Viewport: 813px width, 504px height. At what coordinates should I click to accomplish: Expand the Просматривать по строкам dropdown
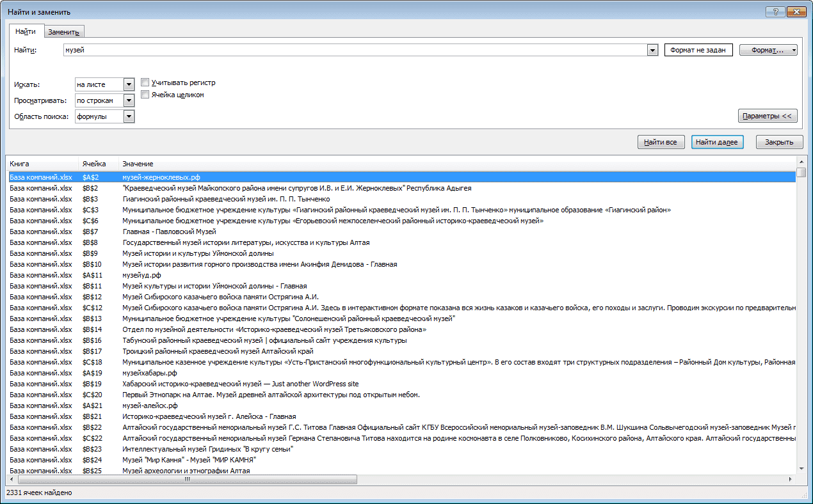(129, 100)
